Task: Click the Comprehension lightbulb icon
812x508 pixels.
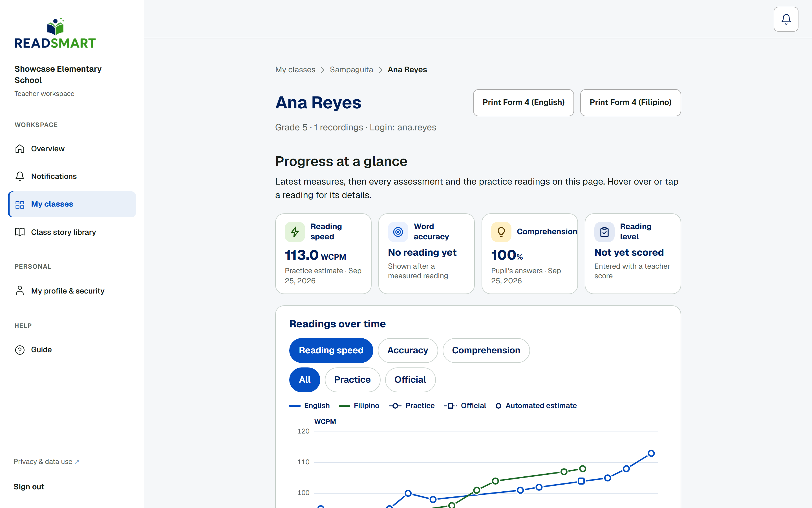Action: click(x=501, y=232)
